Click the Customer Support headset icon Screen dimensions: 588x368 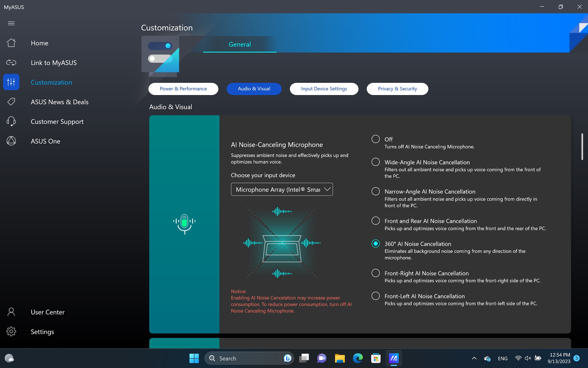pyautogui.click(x=11, y=121)
